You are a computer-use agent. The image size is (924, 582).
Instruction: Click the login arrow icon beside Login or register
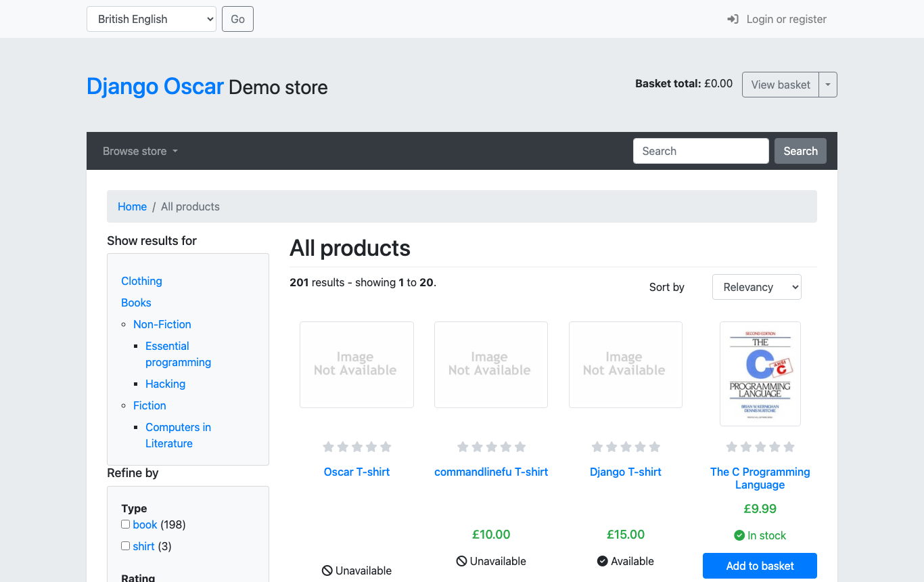point(733,19)
